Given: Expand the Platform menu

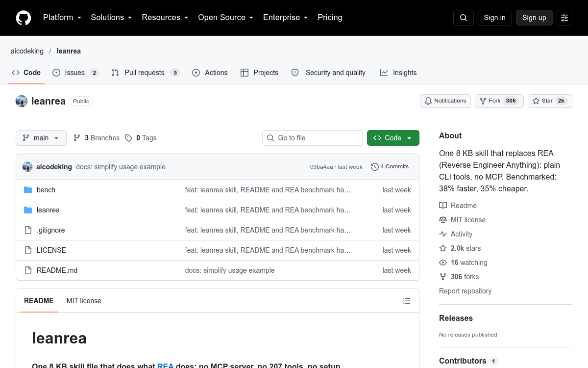Looking at the screenshot, I should click(x=62, y=18).
